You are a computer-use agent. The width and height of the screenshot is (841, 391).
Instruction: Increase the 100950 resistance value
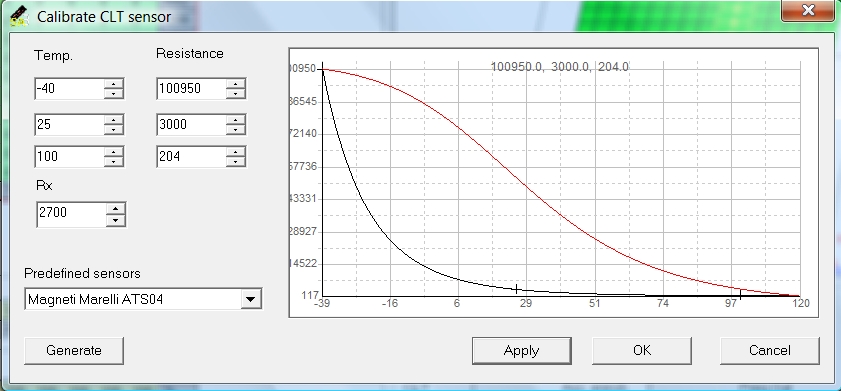click(235, 84)
